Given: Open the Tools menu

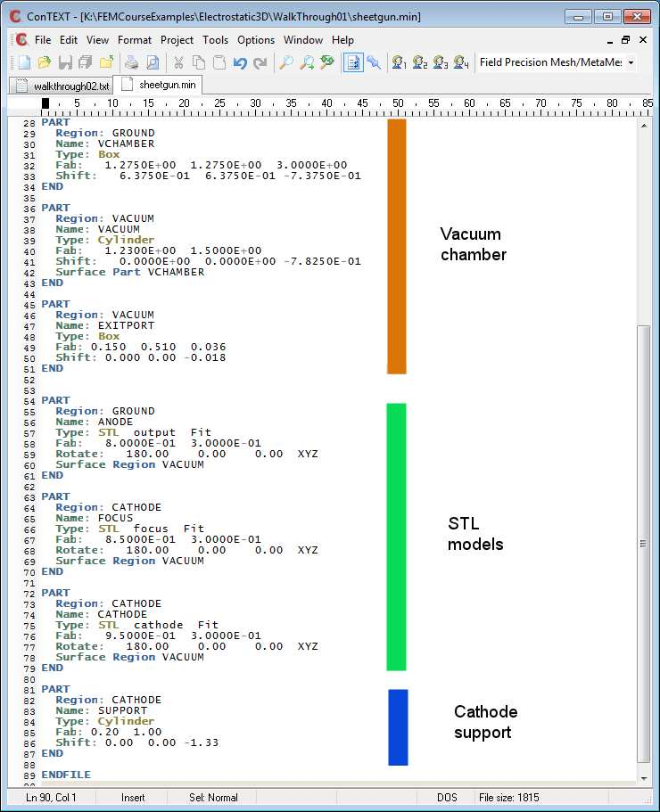Looking at the screenshot, I should point(215,40).
